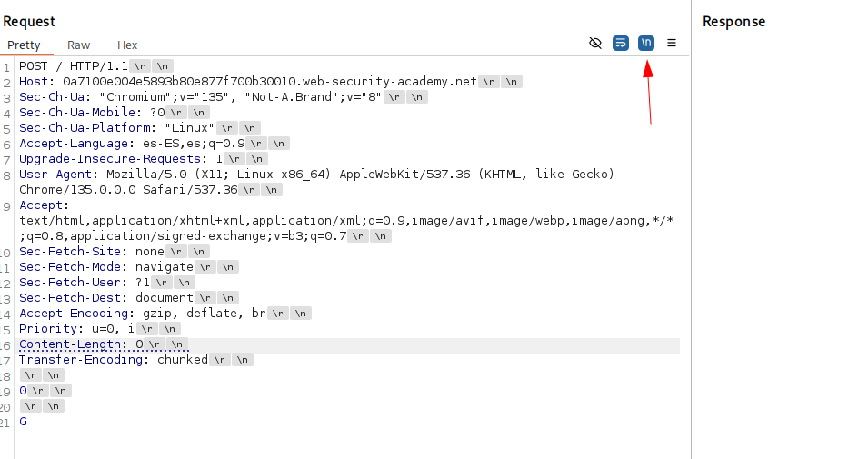This screenshot has width=868, height=459.
Task: Click the Sec-Fetch-Mode header name
Action: pyautogui.click(x=70, y=268)
